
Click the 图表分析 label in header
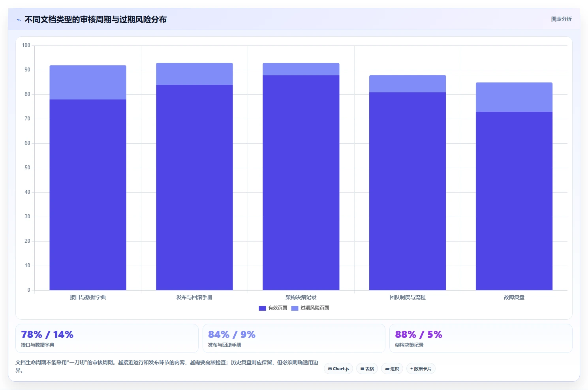561,19
